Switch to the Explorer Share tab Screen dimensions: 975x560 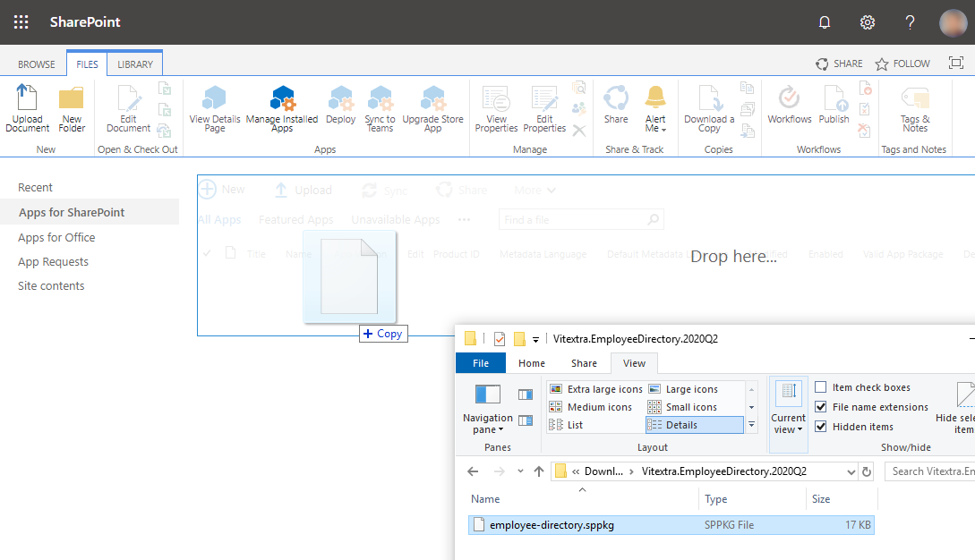pyautogui.click(x=584, y=363)
